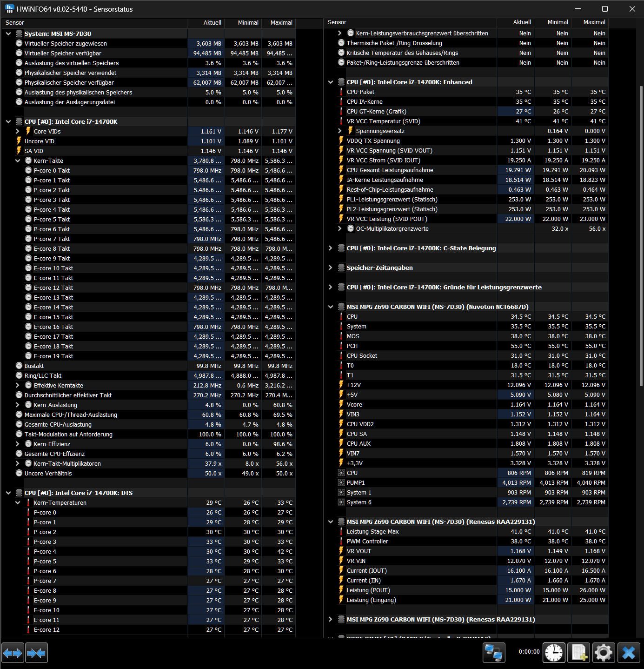Click the fan icon beside System 6
This screenshot has width=644, height=669.
click(341, 502)
